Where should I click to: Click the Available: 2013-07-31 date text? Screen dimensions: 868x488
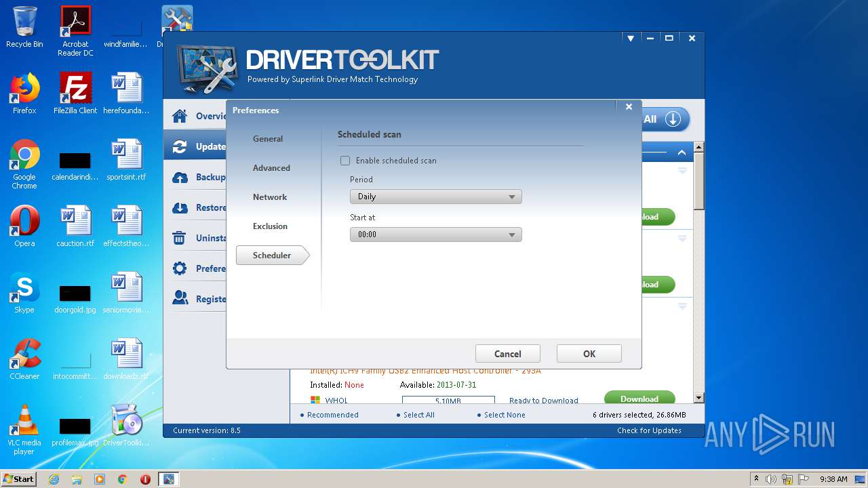[x=438, y=385]
